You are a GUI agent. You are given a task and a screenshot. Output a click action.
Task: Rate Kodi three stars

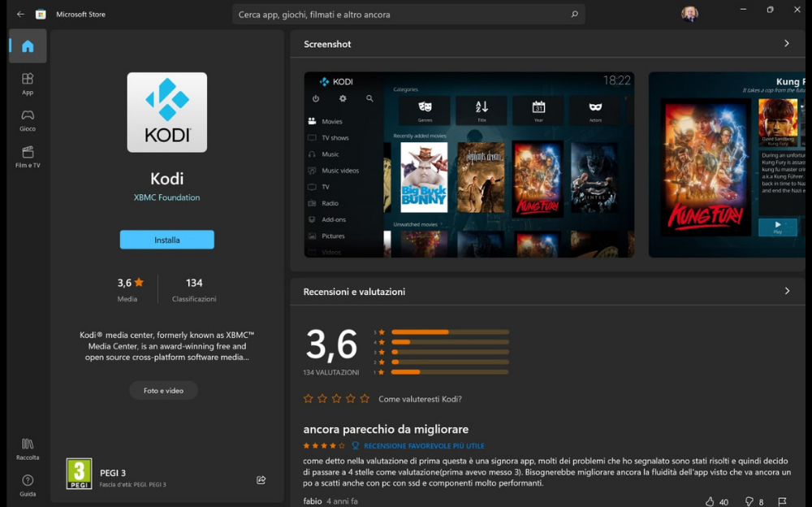(337, 399)
